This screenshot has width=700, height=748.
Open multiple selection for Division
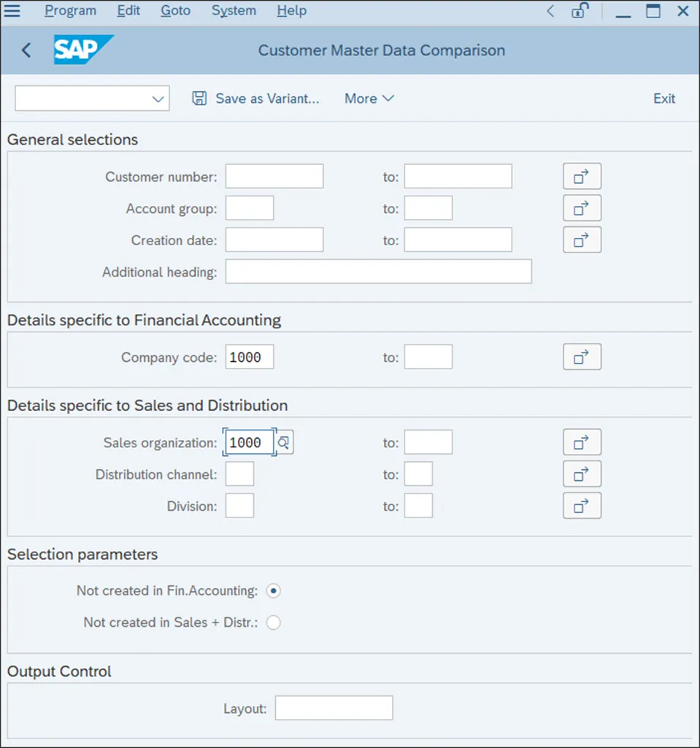pos(582,506)
